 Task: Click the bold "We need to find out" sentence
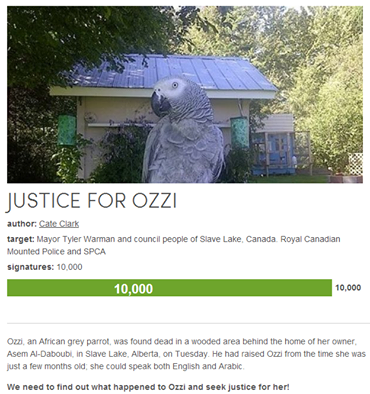tap(148, 387)
